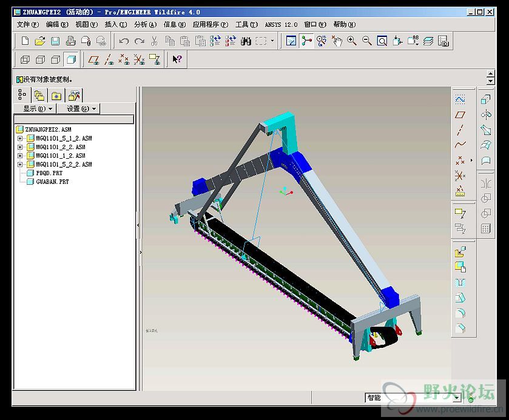The height and width of the screenshot is (420, 509).
Task: Toggle spin center display icon
Action: click(x=306, y=41)
